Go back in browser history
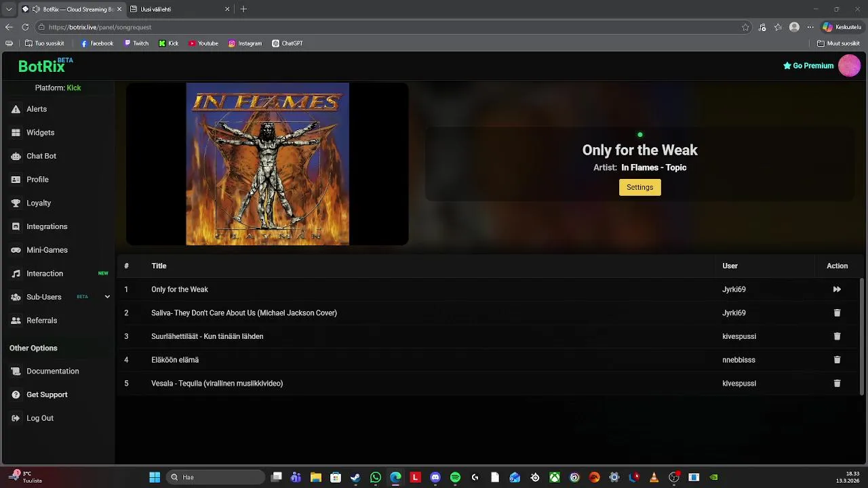This screenshot has height=488, width=868. click(9, 27)
